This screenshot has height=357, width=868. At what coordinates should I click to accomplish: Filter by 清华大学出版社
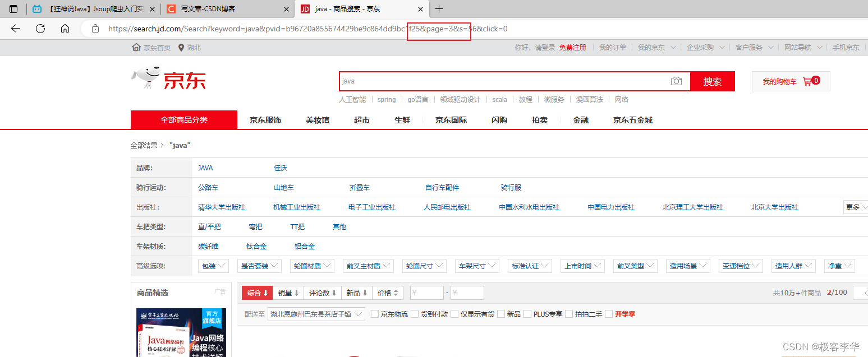pos(222,207)
